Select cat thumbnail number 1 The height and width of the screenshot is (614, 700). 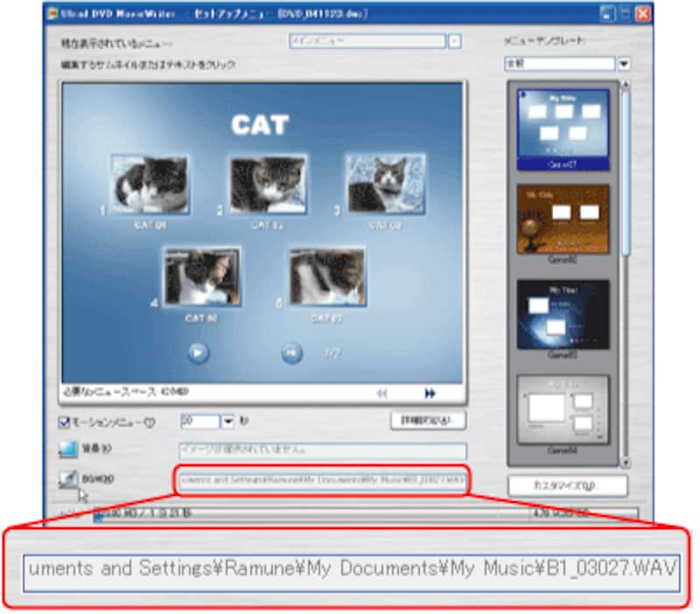pyautogui.click(x=150, y=185)
